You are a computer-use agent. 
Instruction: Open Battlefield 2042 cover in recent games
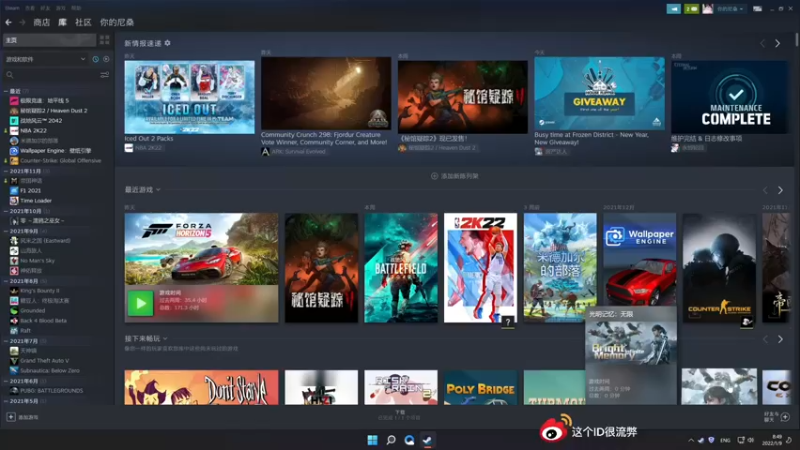click(x=401, y=268)
